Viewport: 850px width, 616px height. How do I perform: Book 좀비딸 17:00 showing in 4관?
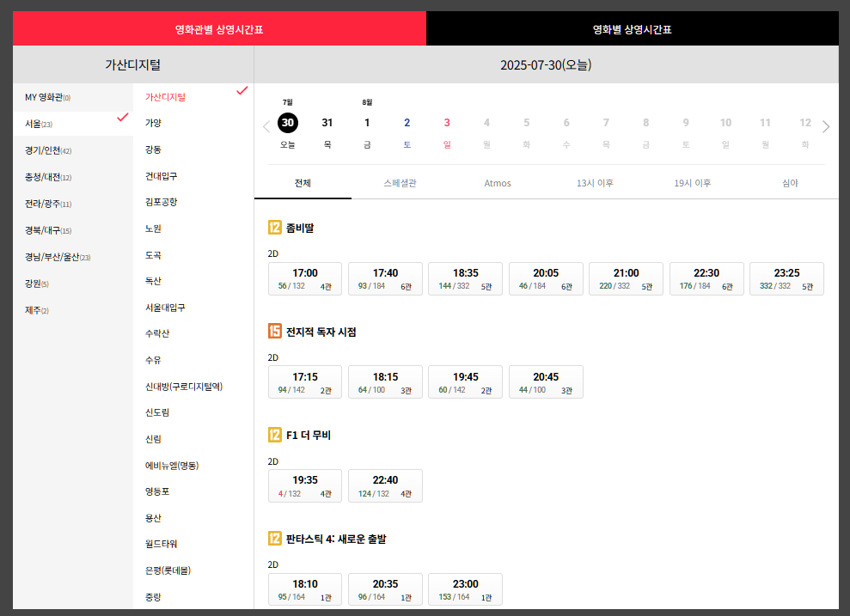[305, 279]
